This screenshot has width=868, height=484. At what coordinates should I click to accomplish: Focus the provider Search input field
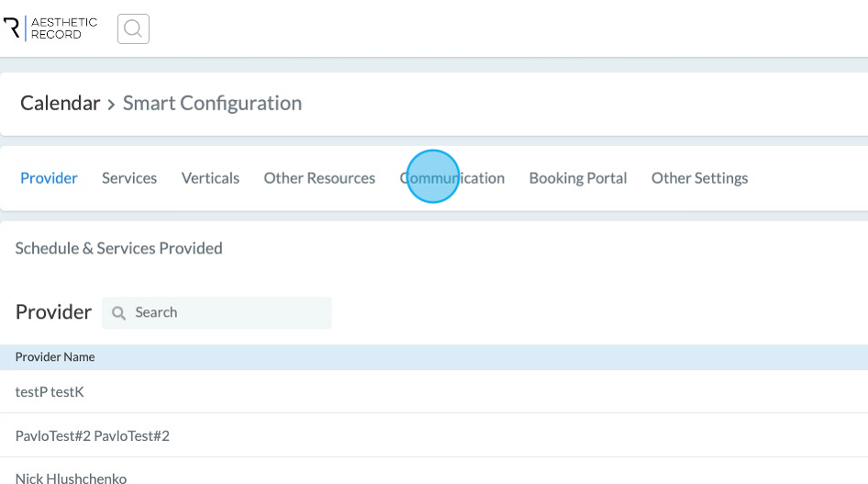[x=225, y=312]
